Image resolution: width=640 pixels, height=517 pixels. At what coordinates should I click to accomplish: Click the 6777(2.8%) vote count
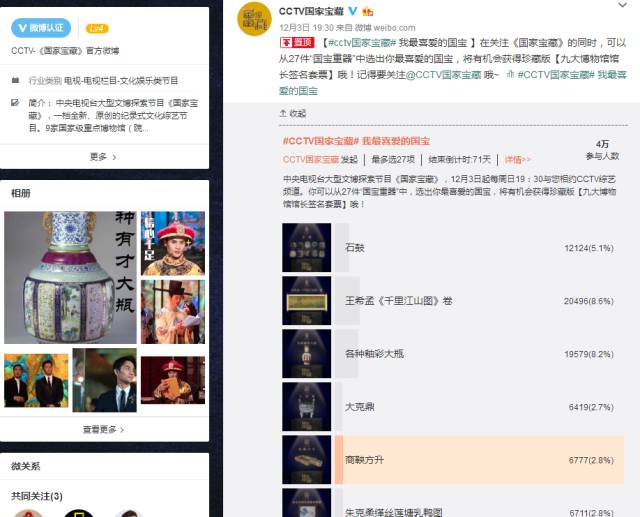click(591, 460)
